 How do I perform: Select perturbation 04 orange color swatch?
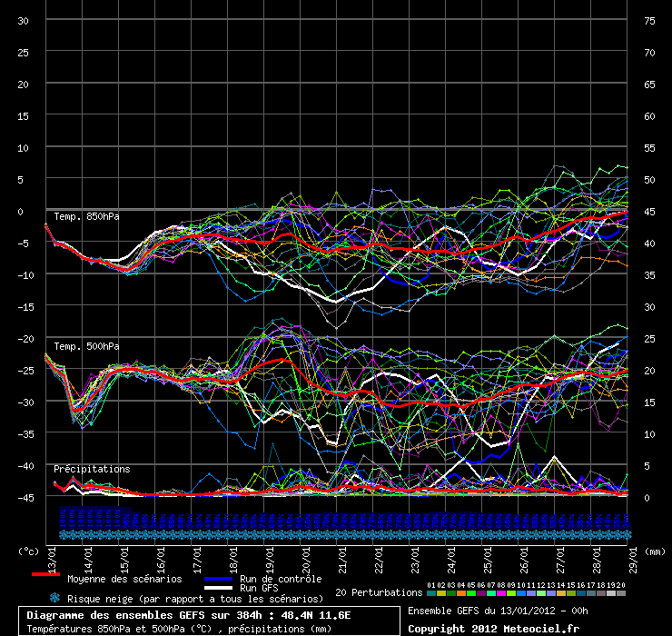coord(461,593)
